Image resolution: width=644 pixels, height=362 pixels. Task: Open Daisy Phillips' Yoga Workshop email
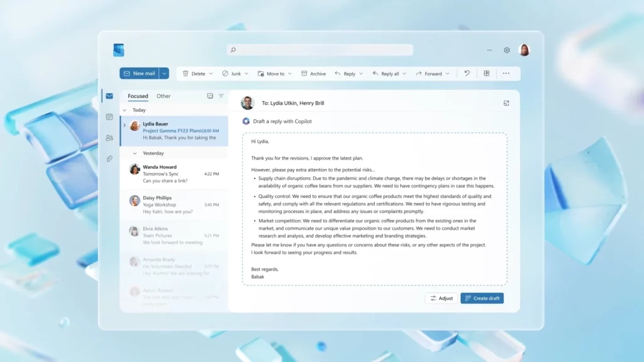(174, 204)
